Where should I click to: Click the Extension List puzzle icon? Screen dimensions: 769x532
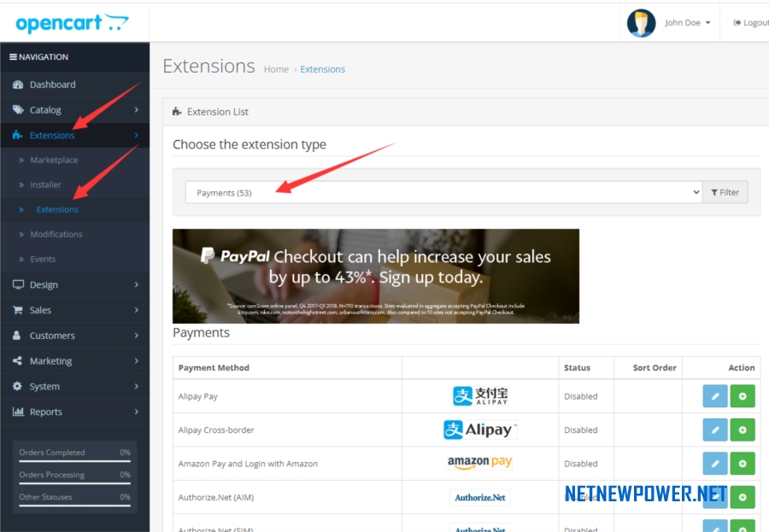tap(177, 112)
